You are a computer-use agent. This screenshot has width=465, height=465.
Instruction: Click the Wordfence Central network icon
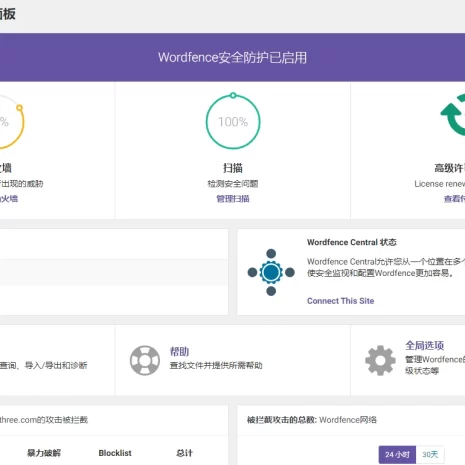(x=271, y=272)
